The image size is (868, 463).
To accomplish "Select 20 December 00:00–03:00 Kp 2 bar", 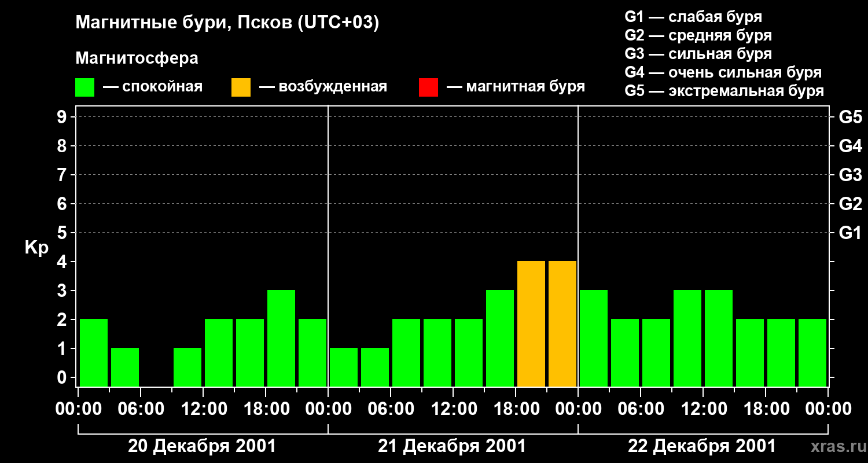I will pyautogui.click(x=94, y=352).
